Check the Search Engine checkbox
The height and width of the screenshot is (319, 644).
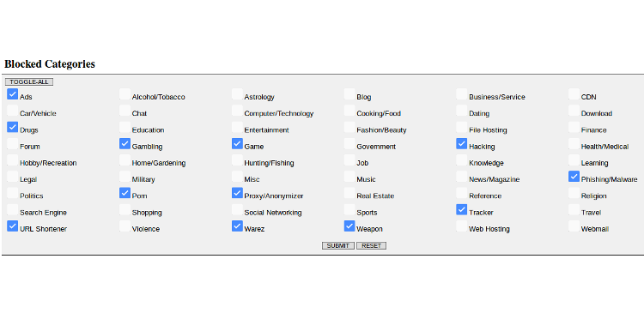[12, 209]
